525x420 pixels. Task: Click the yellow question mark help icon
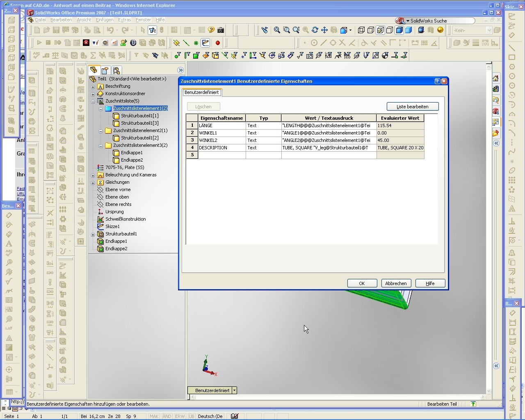[211, 30]
